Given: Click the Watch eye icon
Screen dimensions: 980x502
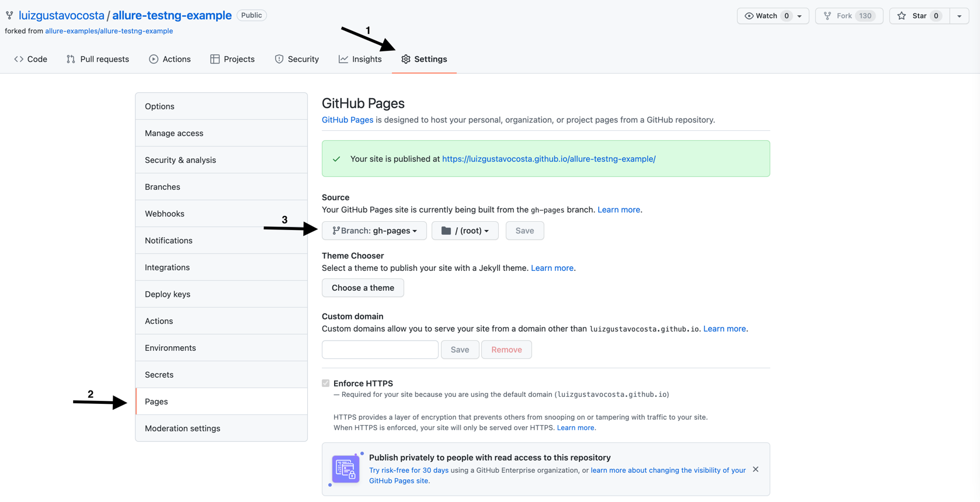Looking at the screenshot, I should [x=749, y=16].
